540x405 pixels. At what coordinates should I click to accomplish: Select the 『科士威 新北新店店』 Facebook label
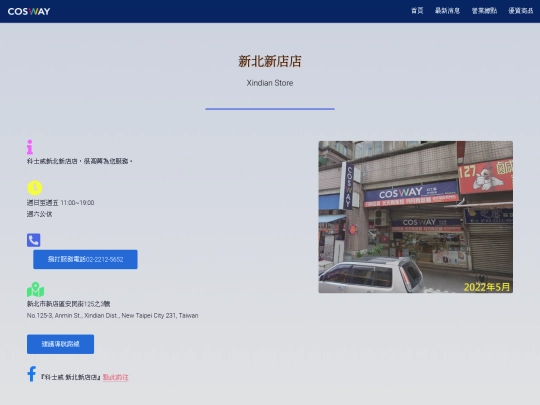(x=71, y=377)
